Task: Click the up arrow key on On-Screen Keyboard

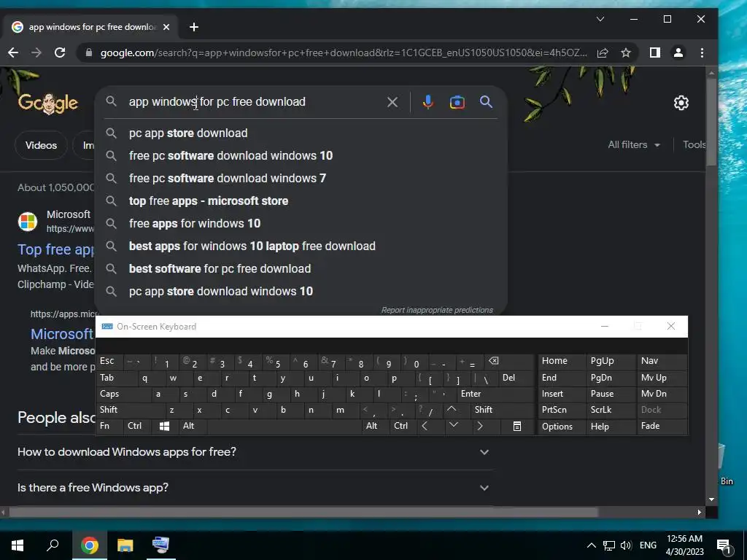Action: tap(452, 410)
